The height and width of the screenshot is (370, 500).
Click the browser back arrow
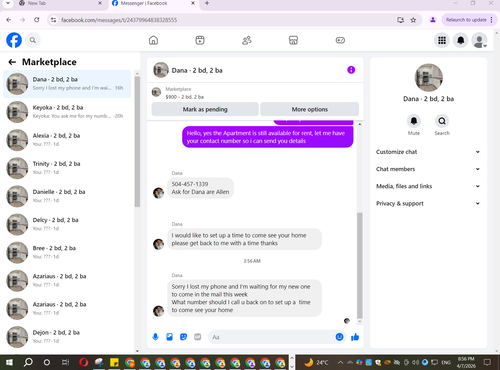point(9,20)
